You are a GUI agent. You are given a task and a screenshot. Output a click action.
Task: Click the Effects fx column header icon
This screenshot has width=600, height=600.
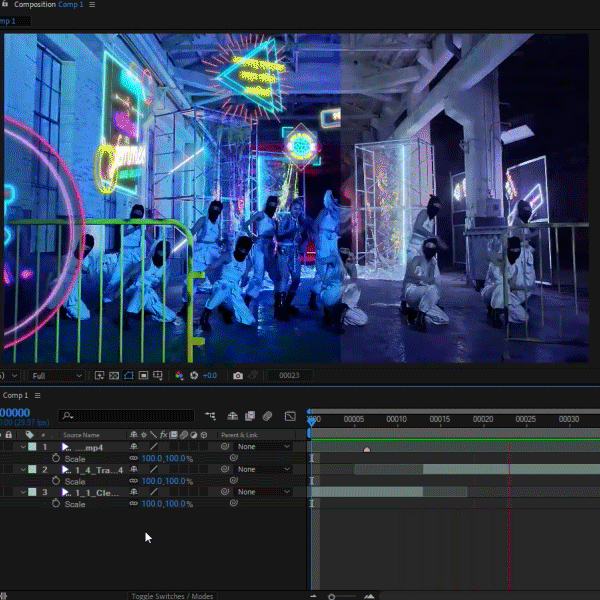click(x=163, y=435)
